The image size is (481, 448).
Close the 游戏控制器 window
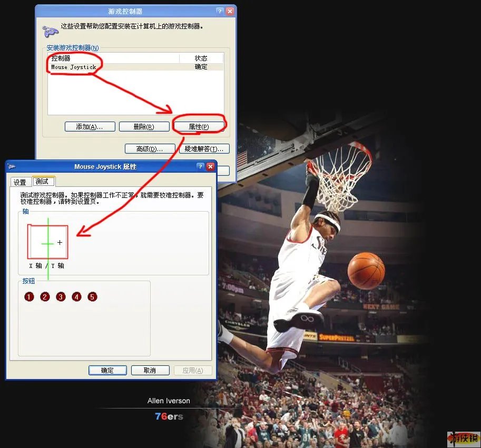(x=230, y=12)
